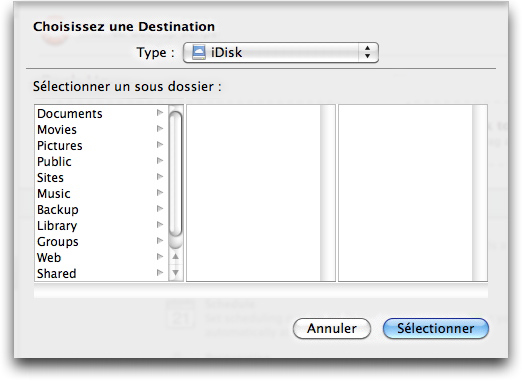Select the Music folder
This screenshot has height=381, width=522.
click(101, 193)
